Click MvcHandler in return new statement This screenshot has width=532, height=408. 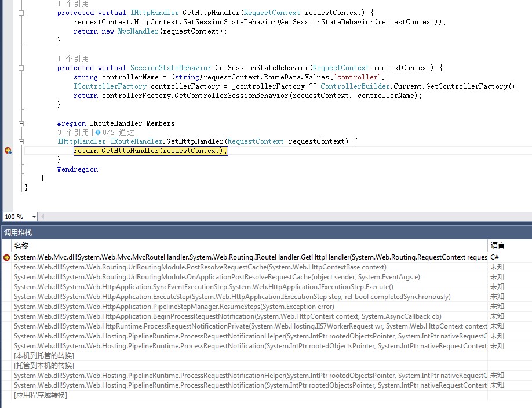tap(138, 31)
